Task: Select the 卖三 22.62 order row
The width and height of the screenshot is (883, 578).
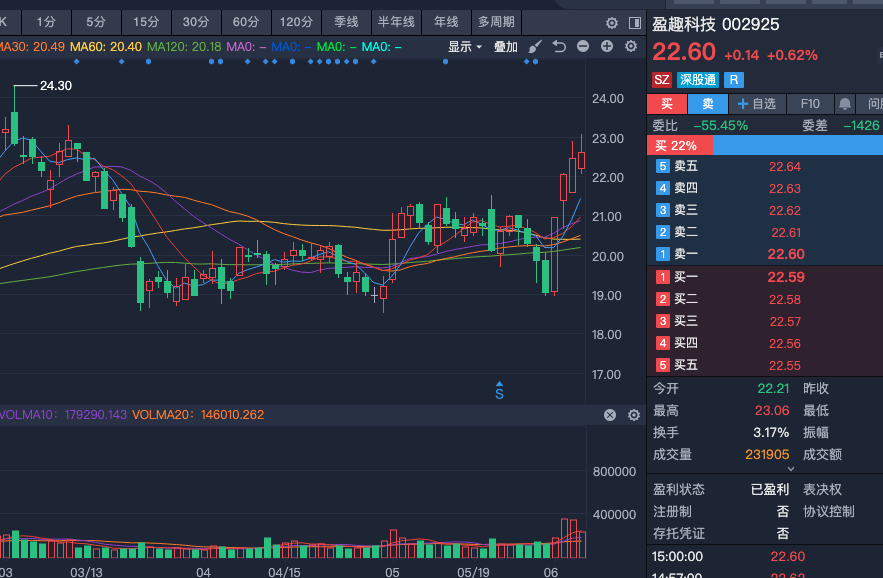Action: click(765, 210)
